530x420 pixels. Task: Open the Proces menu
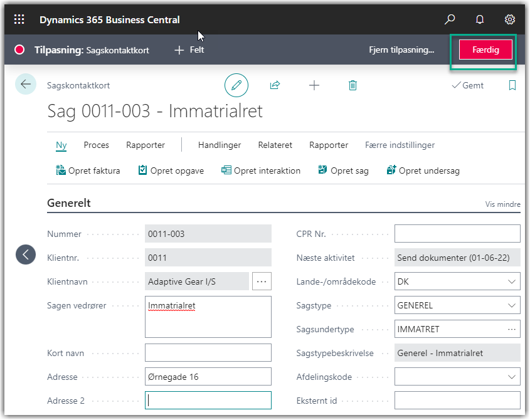click(x=97, y=145)
